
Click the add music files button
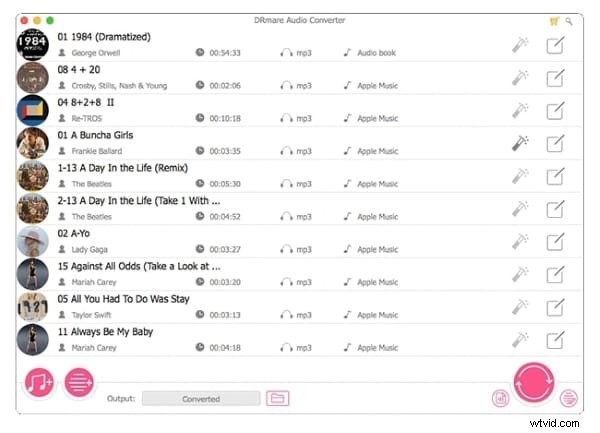(x=40, y=383)
